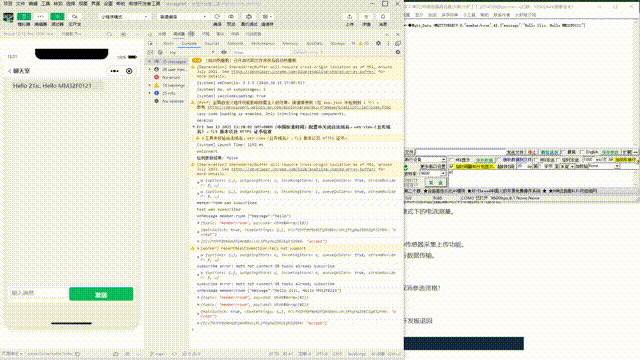Toggle the 调试器 debugger toolbar button

point(58,17)
